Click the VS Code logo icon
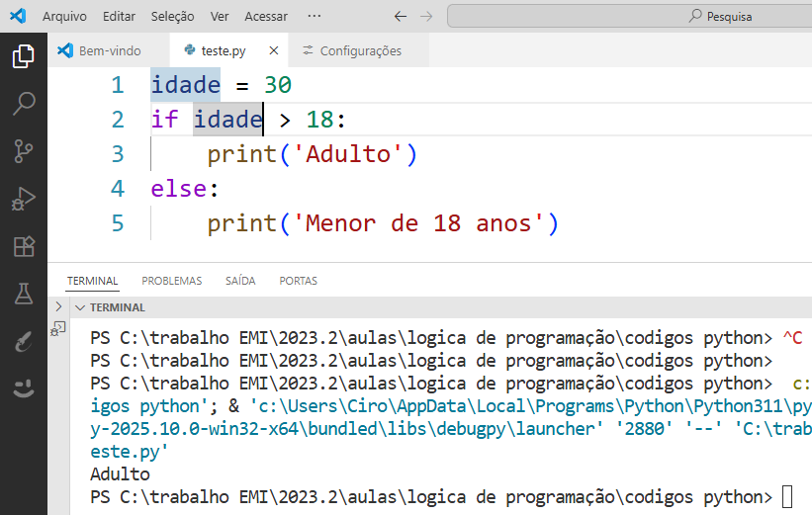This screenshot has width=812, height=515. [18, 17]
